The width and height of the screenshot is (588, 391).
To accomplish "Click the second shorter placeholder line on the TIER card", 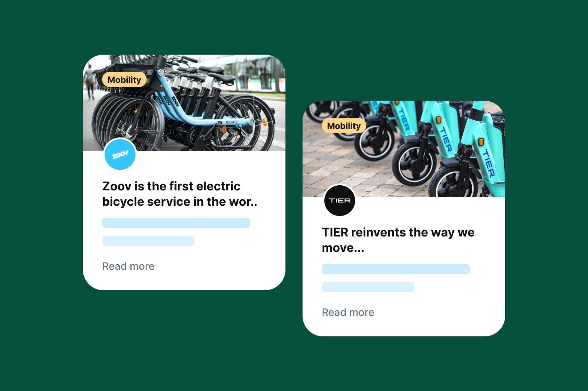I will tap(368, 287).
